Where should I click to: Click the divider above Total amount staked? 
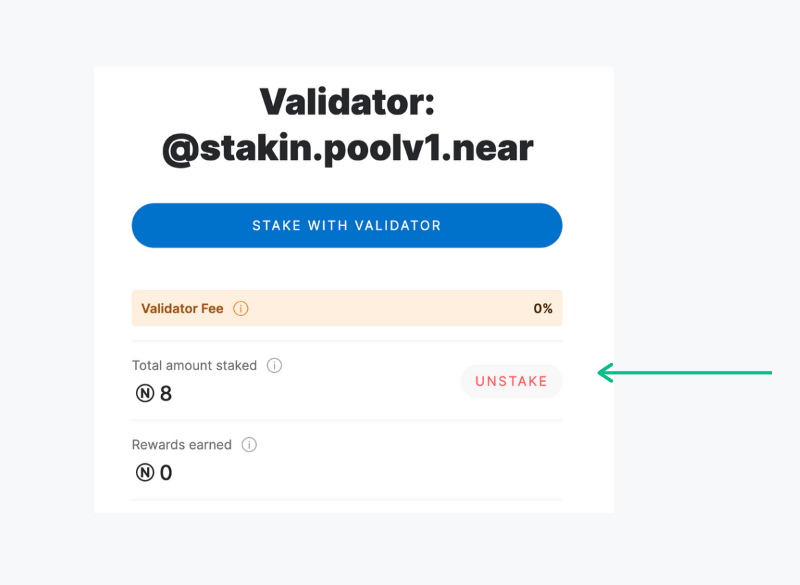(x=347, y=341)
